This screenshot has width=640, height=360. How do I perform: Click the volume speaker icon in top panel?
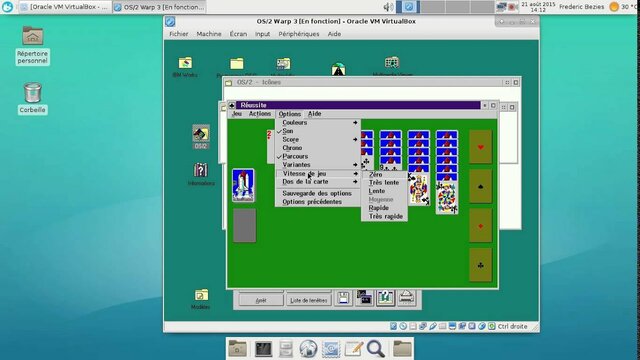pos(388,7)
